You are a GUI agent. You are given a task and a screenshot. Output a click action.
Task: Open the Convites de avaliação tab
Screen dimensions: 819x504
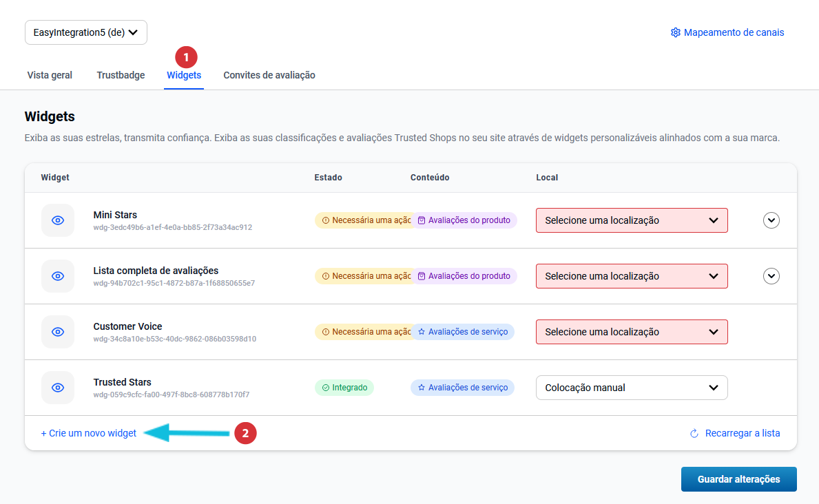pos(269,75)
